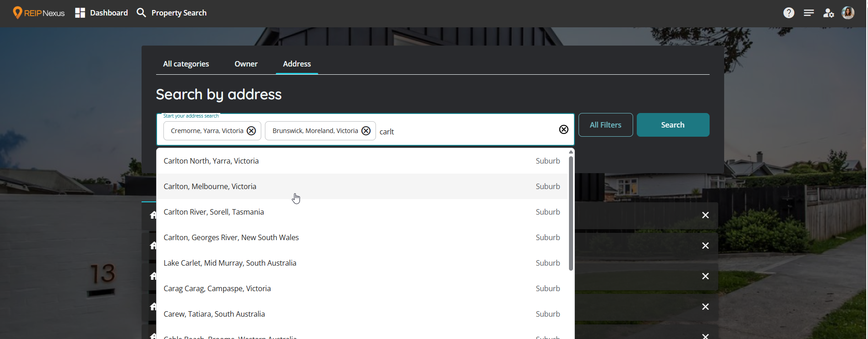Select Carlton North, Yarra, Victoria suggestion

click(x=211, y=161)
